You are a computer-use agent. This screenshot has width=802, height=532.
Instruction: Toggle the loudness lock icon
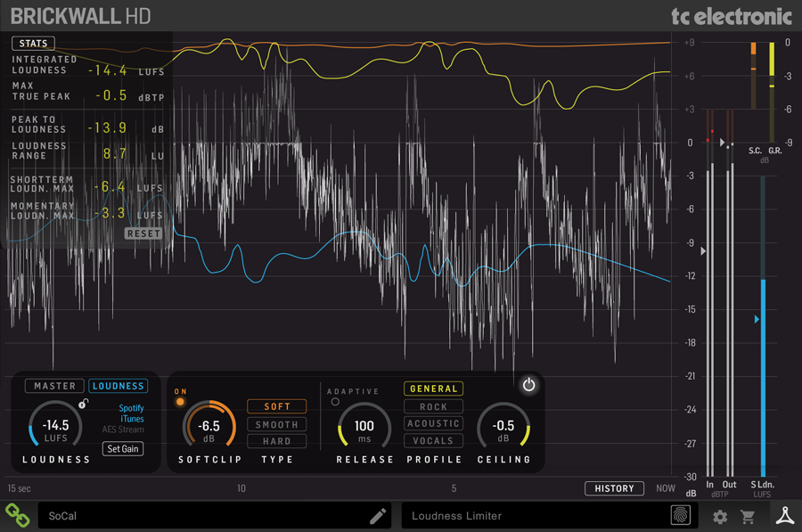pos(83,404)
